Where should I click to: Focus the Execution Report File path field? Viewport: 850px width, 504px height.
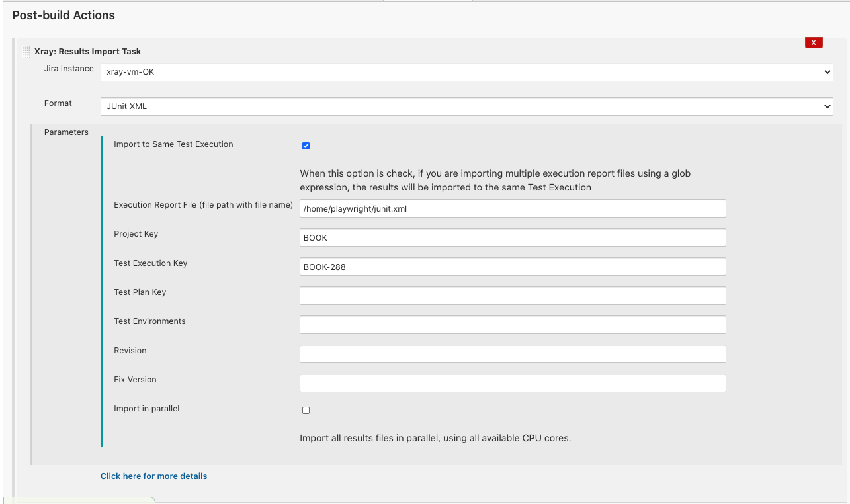click(x=513, y=208)
